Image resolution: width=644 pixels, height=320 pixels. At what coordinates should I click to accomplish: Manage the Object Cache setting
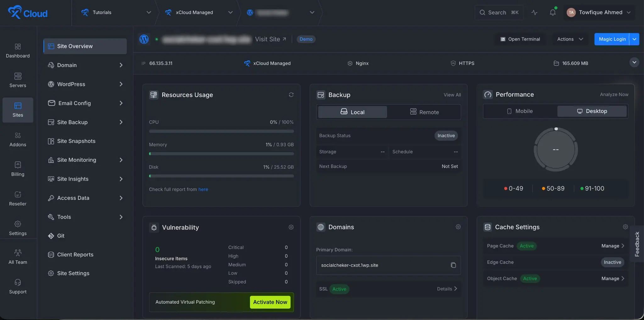point(613,278)
